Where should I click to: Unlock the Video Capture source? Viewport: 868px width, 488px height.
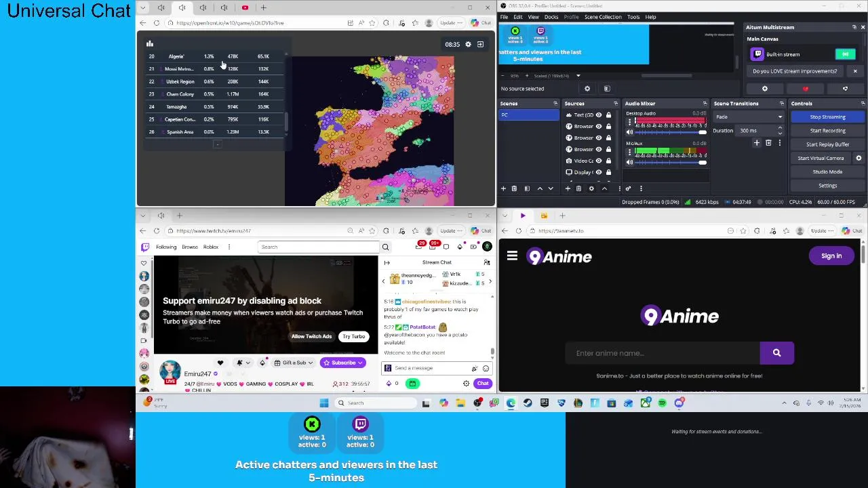608,161
